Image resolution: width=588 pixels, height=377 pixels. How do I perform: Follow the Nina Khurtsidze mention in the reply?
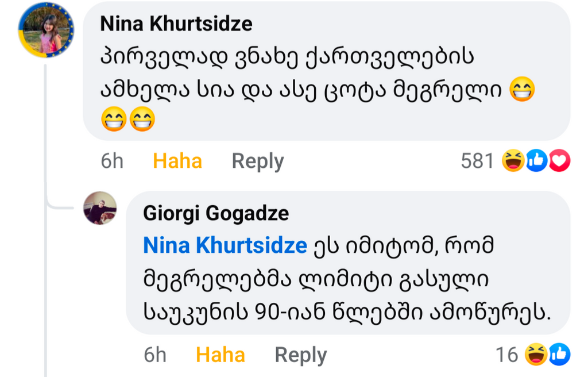[225, 245]
